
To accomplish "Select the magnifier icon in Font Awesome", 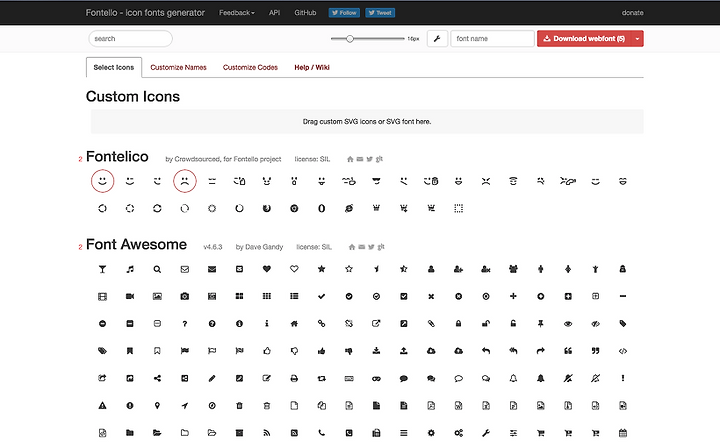I will [x=157, y=269].
